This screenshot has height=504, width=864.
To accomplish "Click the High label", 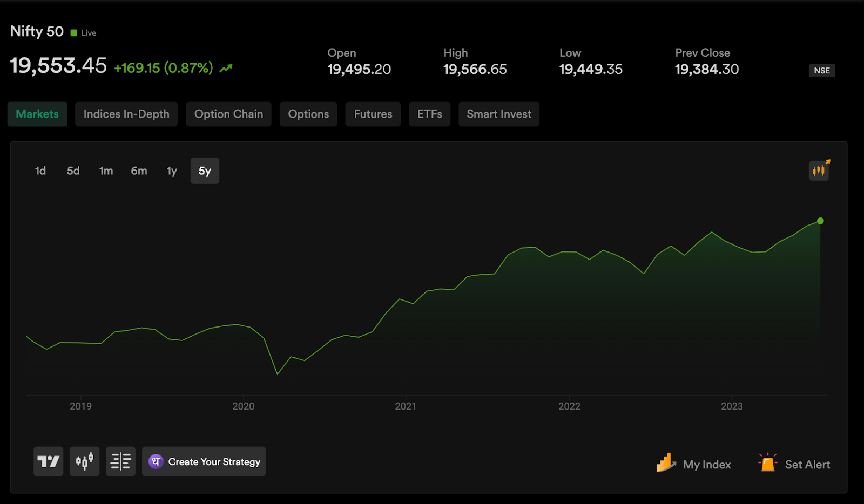I will click(456, 53).
